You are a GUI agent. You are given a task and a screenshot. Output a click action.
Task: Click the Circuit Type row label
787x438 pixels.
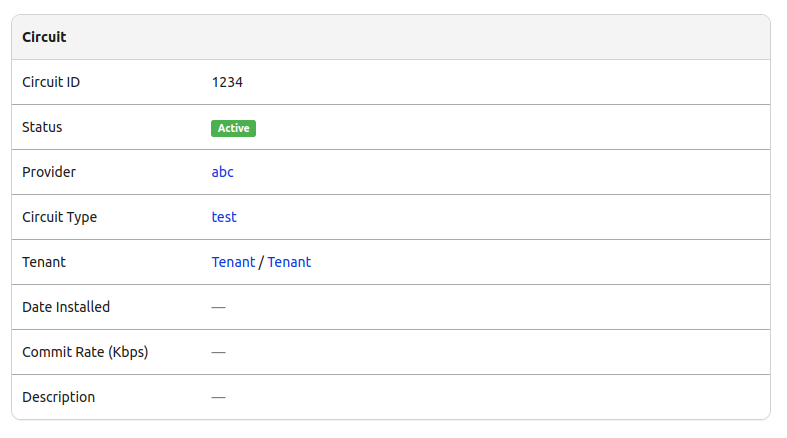(x=59, y=217)
